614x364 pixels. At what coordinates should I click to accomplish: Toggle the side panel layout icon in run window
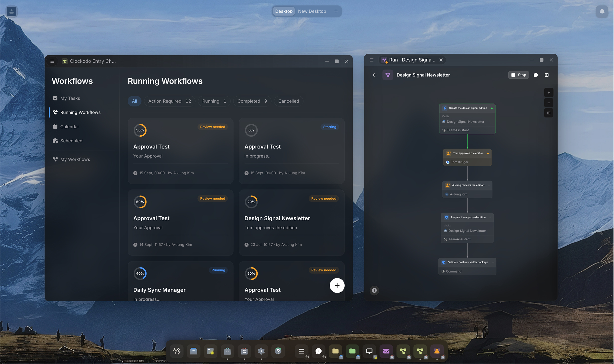pos(547,75)
